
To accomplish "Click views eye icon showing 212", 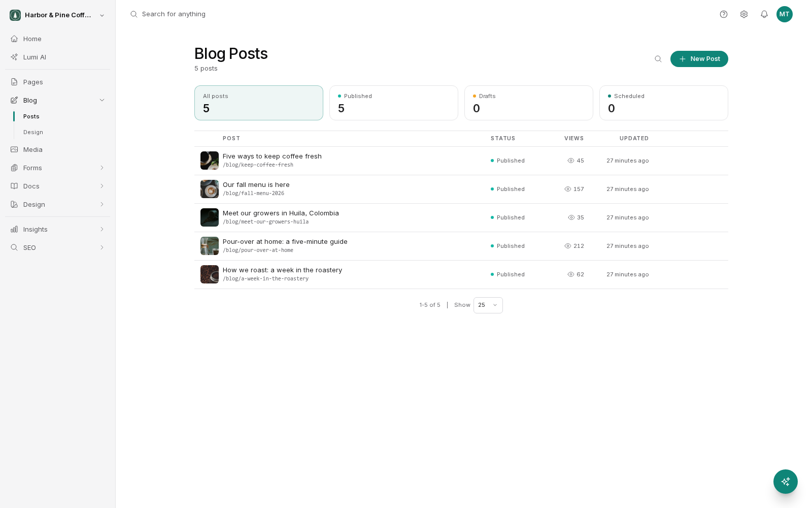I will tap(568, 246).
